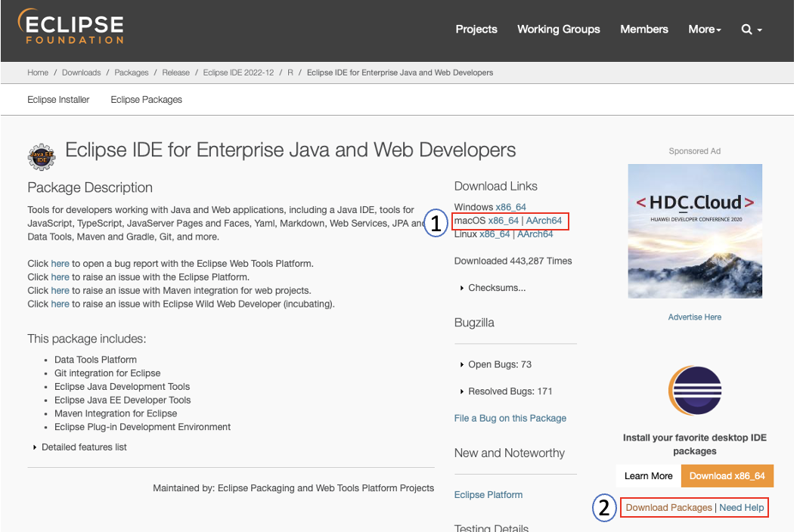800x532 pixels.
Task: Click 'Data Tools Platform' list item
Action: [95, 360]
